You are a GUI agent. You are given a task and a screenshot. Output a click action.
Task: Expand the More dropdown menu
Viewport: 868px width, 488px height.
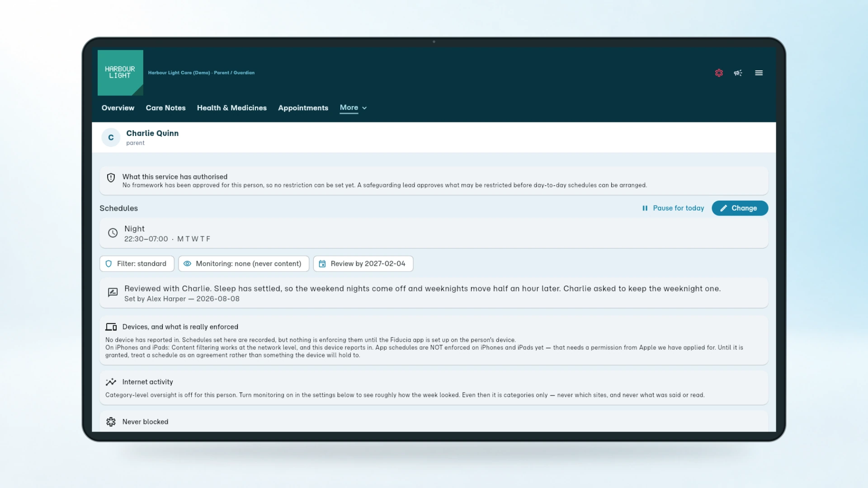click(x=353, y=108)
